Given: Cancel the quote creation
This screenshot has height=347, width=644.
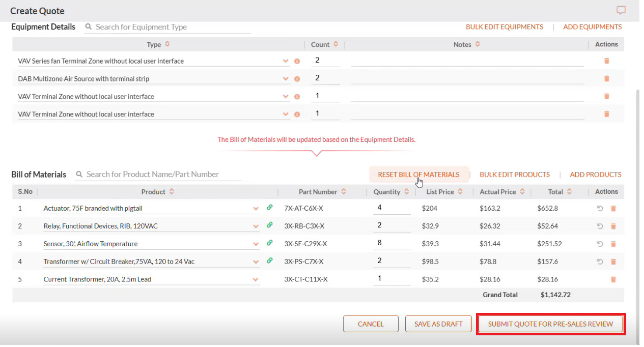Looking at the screenshot, I should (371, 324).
